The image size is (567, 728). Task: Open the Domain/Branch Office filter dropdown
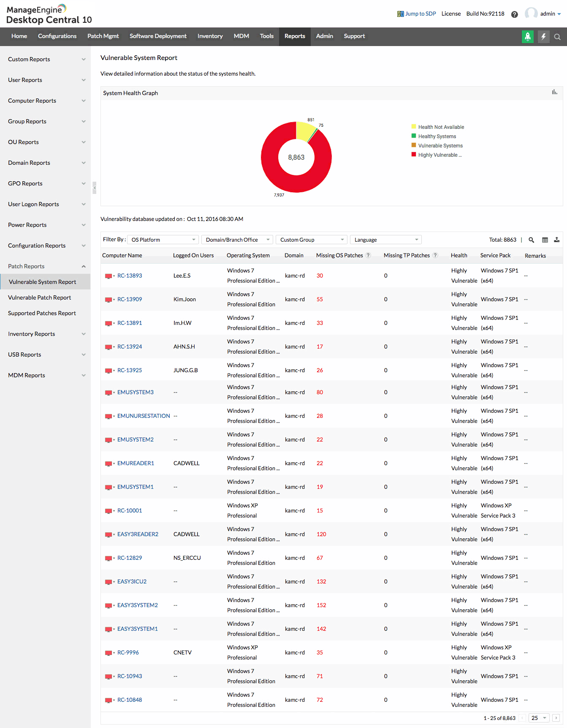(x=237, y=240)
